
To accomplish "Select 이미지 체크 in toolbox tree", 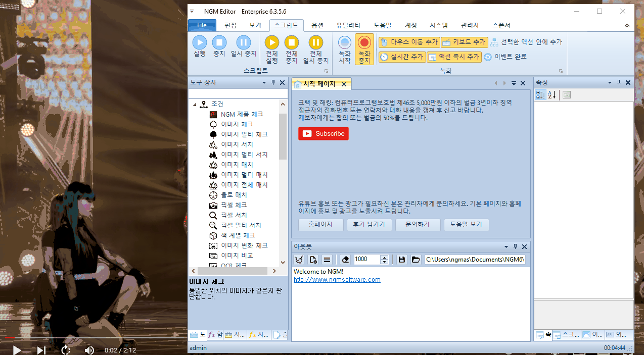I will coord(237,124).
